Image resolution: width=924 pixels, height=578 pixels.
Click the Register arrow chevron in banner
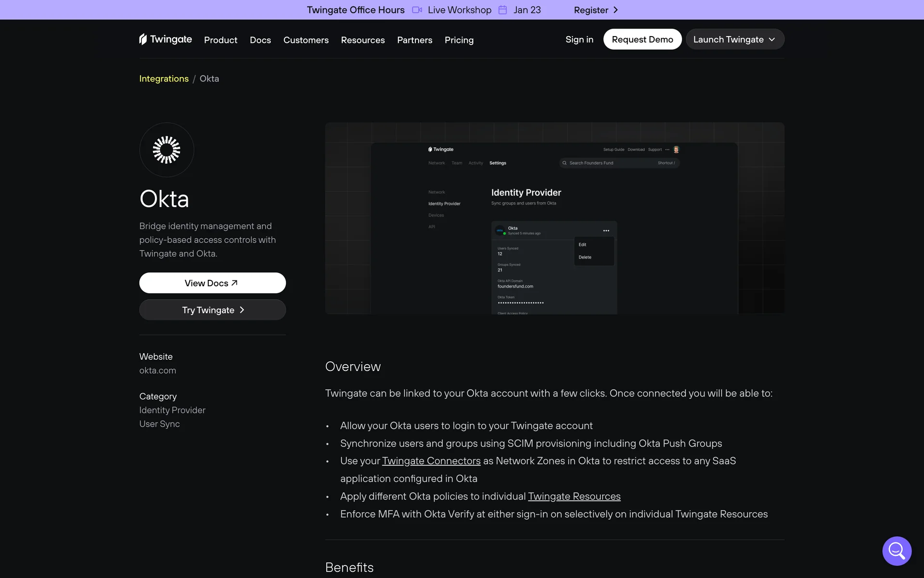(x=616, y=10)
